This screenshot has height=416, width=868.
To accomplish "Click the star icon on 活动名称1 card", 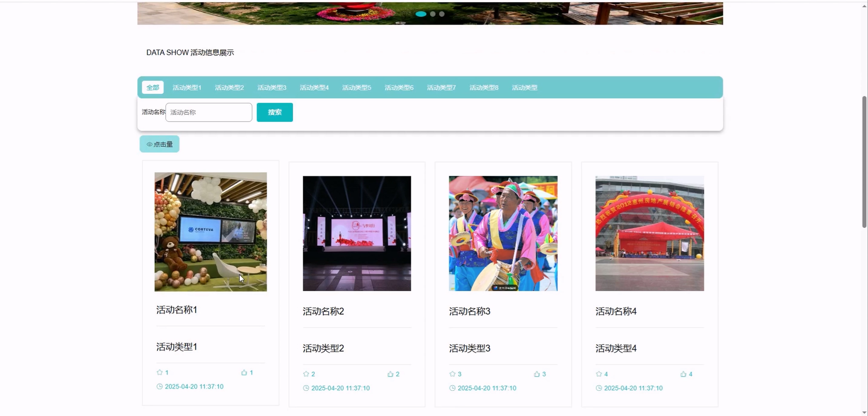I will (159, 372).
